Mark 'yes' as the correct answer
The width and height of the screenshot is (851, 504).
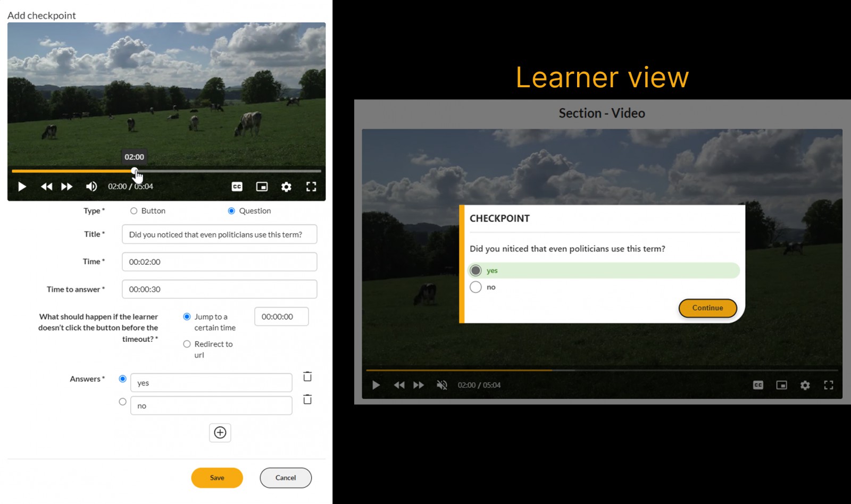[x=122, y=379]
